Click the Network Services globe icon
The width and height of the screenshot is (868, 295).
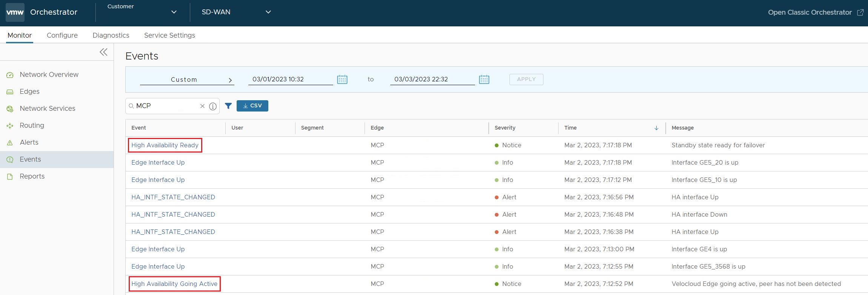10,109
